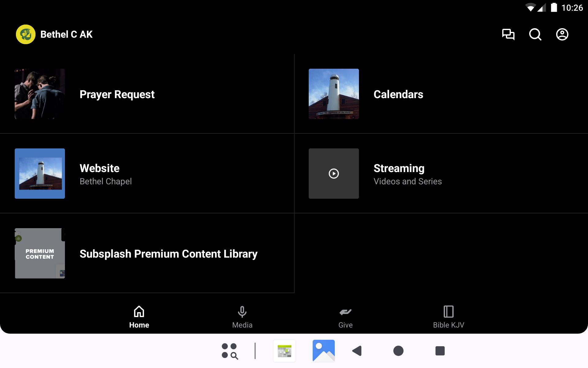Image resolution: width=588 pixels, height=368 pixels.
Task: Launch the gallery app in taskbar
Action: pyautogui.click(x=323, y=351)
